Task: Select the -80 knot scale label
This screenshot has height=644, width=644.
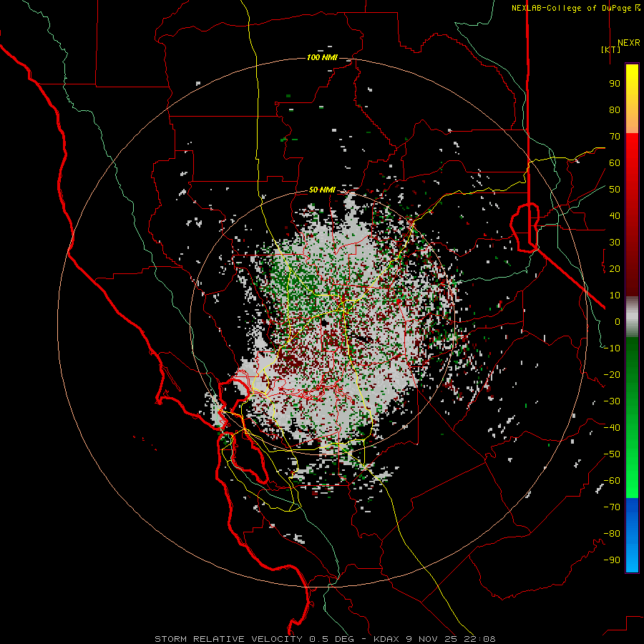Action: click(612, 534)
